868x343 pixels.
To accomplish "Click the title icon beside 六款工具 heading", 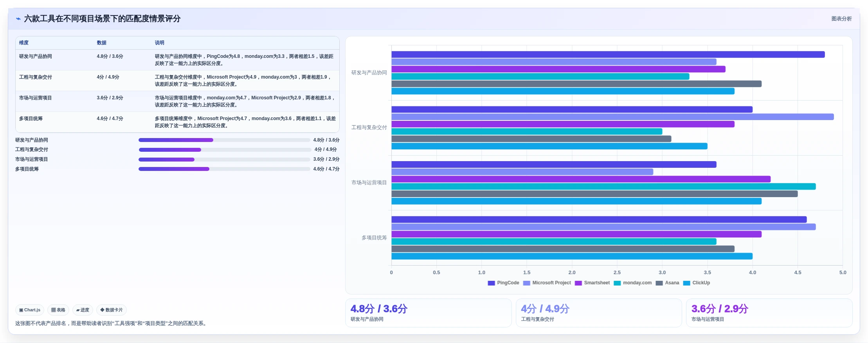I will click(18, 19).
